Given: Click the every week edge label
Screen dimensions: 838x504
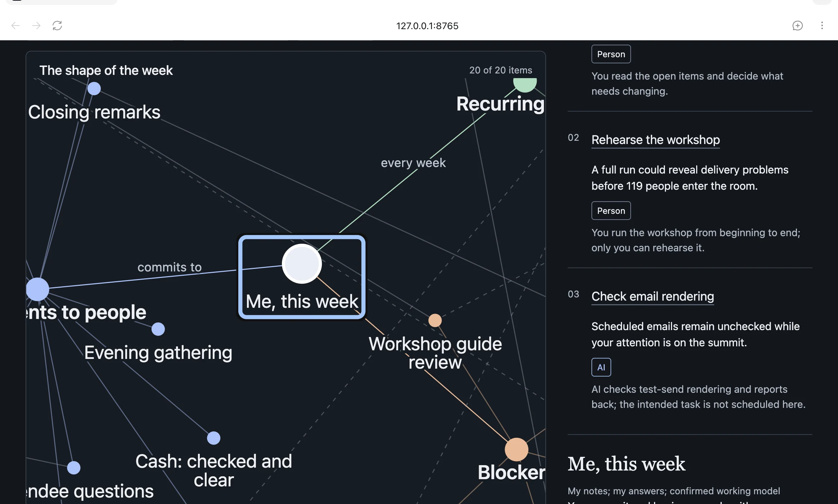Looking at the screenshot, I should (x=413, y=163).
